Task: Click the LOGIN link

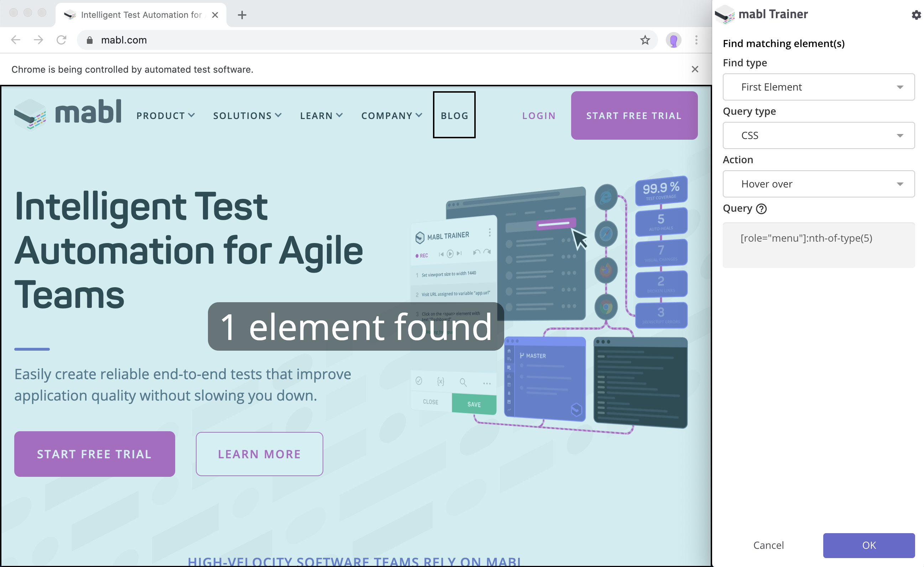Action: click(x=538, y=115)
